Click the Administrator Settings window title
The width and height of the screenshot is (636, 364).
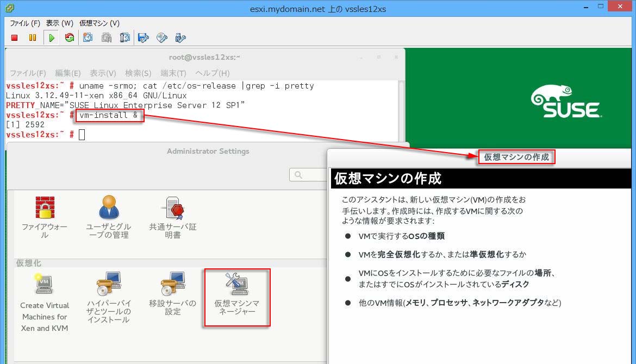(208, 151)
